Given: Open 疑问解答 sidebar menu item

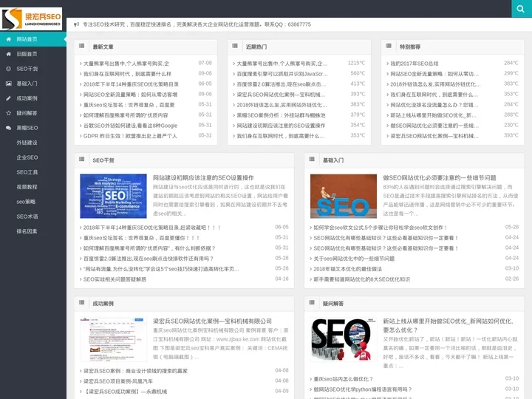Looking at the screenshot, I should [33, 113].
